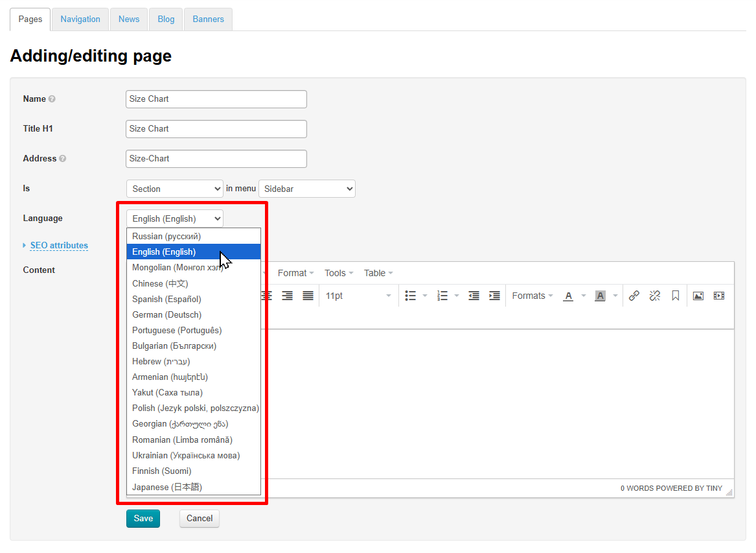
Task: Click the bullet list icon
Action: (410, 296)
